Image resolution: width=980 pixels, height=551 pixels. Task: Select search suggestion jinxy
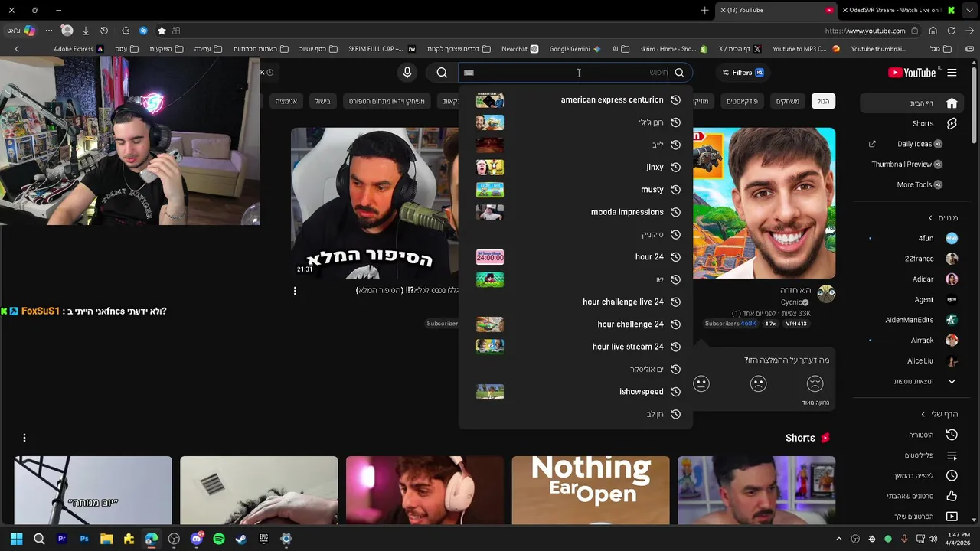coord(576,167)
